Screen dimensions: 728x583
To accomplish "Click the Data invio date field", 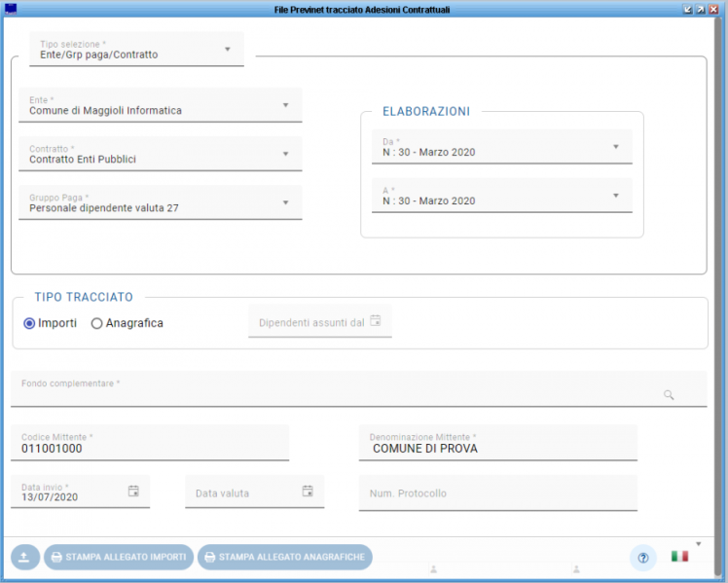I will (x=81, y=492).
